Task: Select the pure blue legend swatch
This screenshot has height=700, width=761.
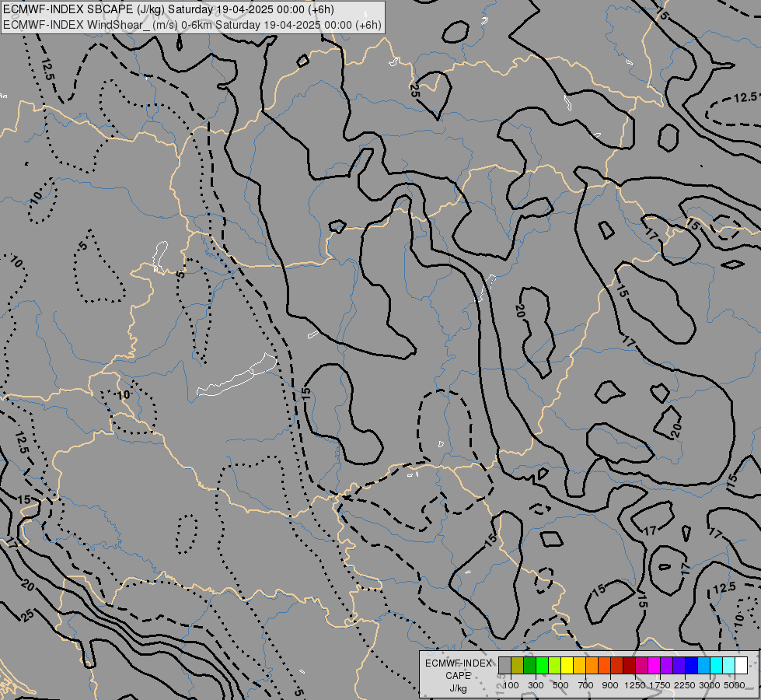Action: (692, 665)
